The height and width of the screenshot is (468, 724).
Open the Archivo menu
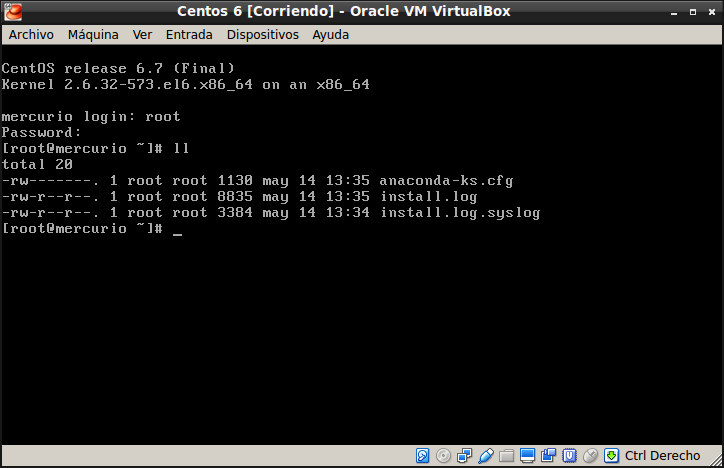point(31,34)
